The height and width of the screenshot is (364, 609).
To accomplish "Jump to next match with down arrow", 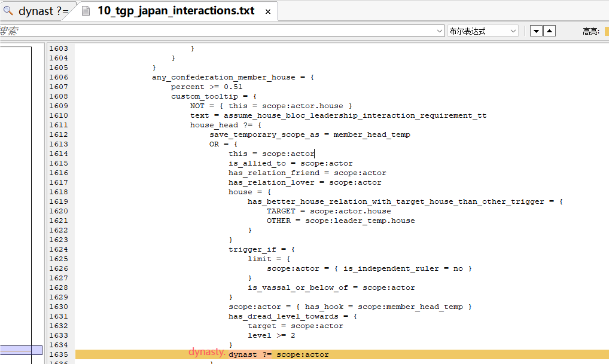I will tap(536, 31).
